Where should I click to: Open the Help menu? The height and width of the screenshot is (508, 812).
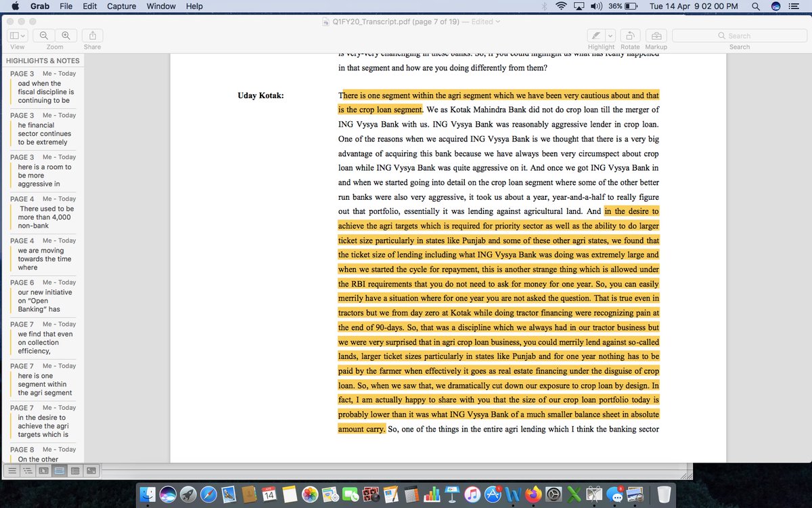(x=194, y=6)
